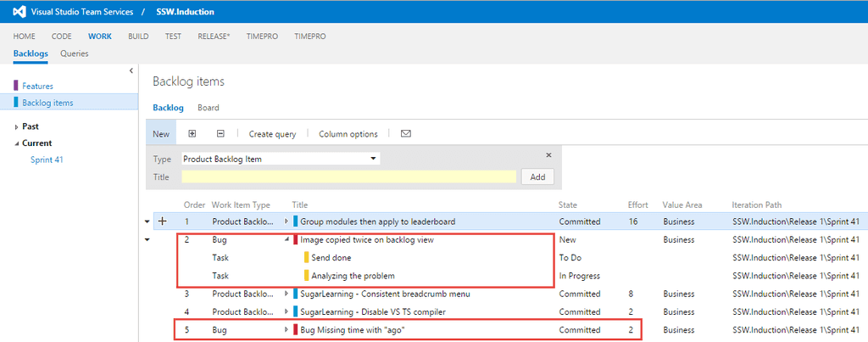868x342 pixels.
Task: Collapse the Current sprint tree node
Action: tap(16, 143)
